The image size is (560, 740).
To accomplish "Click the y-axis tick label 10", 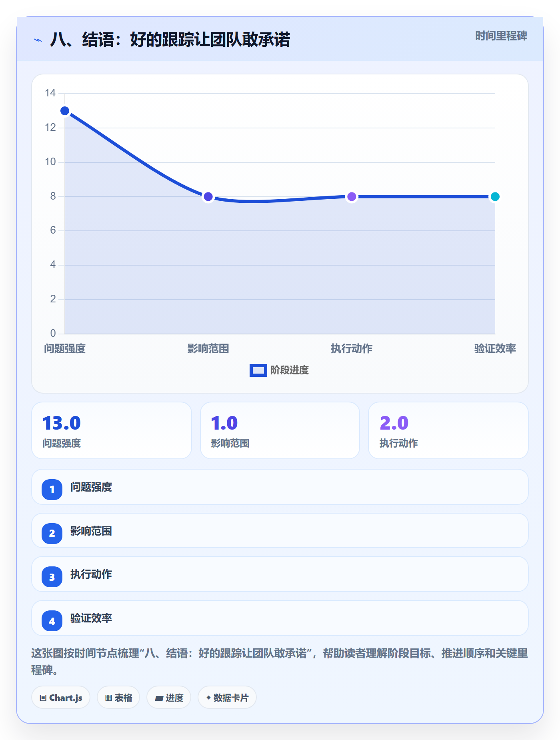I will tap(50, 162).
